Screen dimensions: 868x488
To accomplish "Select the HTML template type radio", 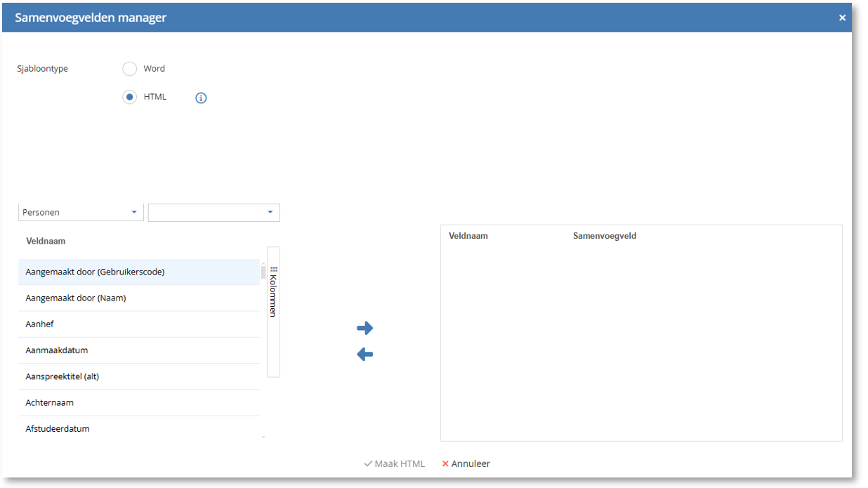I will coord(129,97).
